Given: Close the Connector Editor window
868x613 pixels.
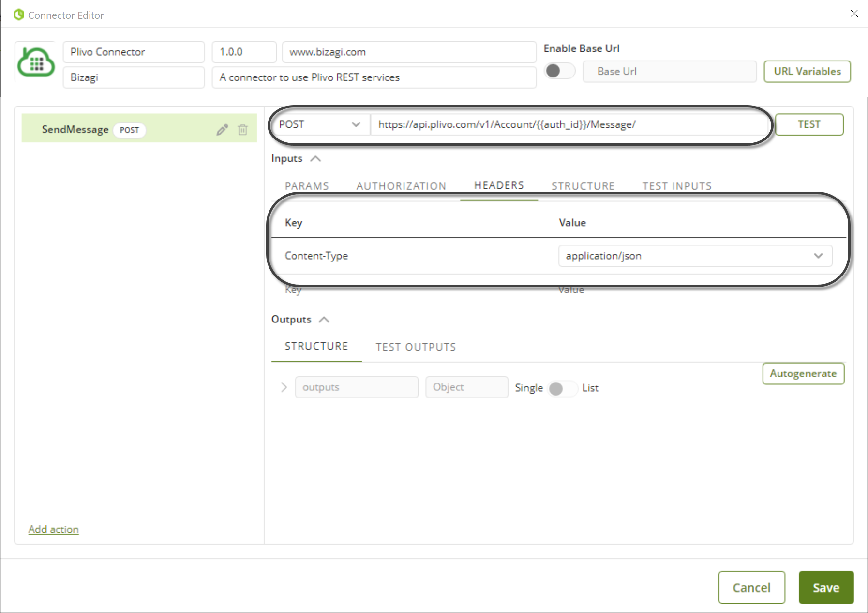Looking at the screenshot, I should pyautogui.click(x=854, y=14).
